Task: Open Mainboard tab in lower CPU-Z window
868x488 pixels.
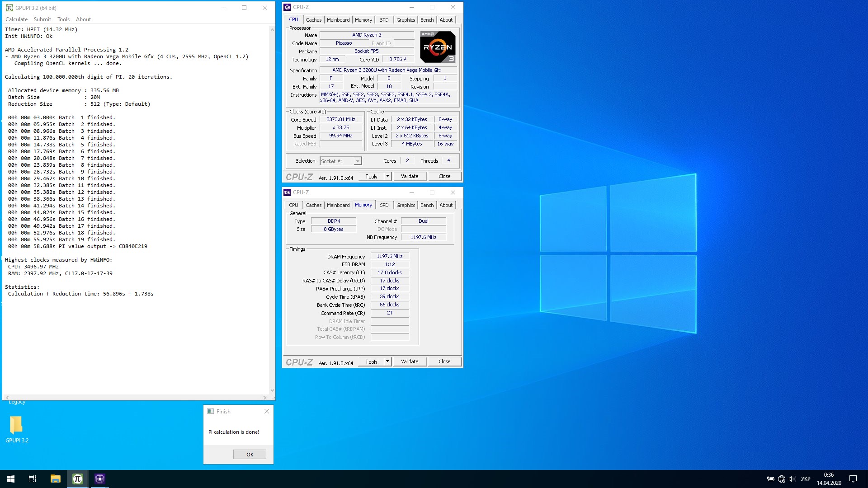Action: click(x=338, y=205)
